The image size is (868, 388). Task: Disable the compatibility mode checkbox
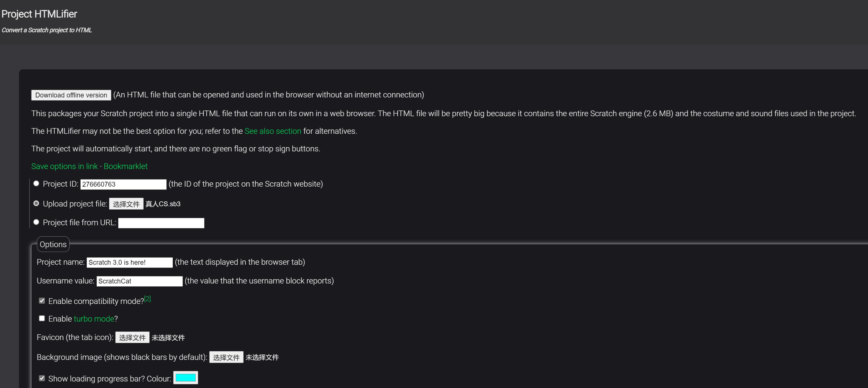click(42, 301)
